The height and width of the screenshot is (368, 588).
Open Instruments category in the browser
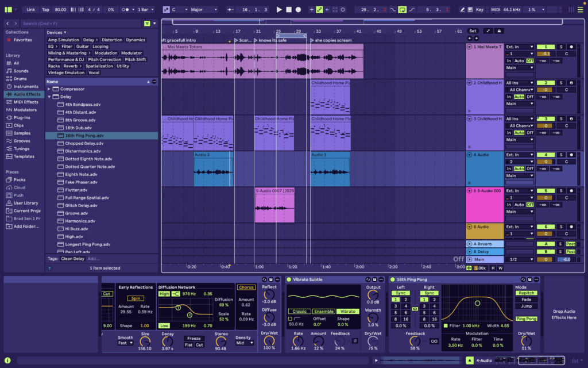point(25,86)
